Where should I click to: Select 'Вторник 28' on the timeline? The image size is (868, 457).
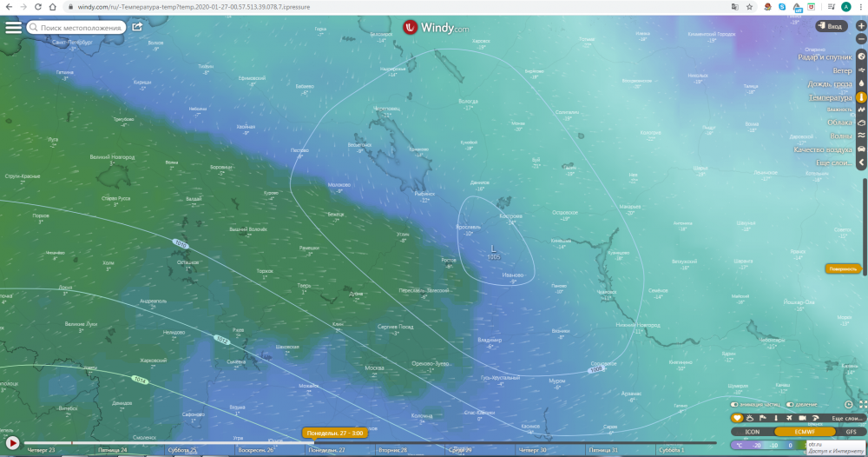pos(392,450)
